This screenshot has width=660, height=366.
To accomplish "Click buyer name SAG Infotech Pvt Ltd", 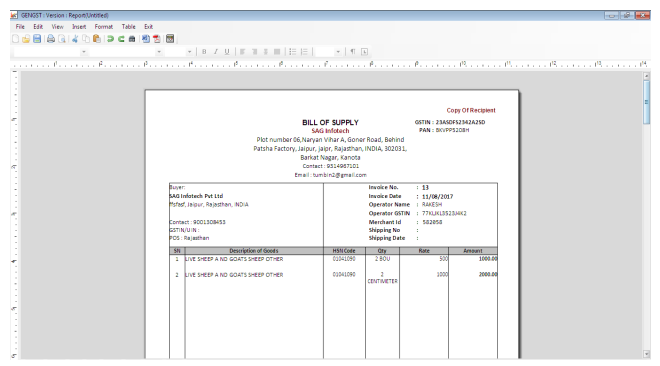I will 196,196.
